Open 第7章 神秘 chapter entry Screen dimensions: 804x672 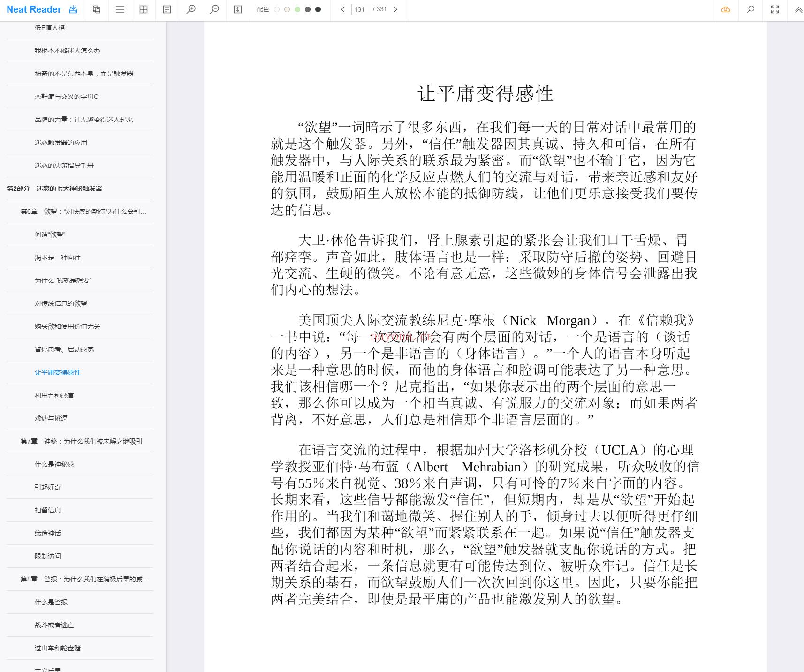pyautogui.click(x=82, y=441)
